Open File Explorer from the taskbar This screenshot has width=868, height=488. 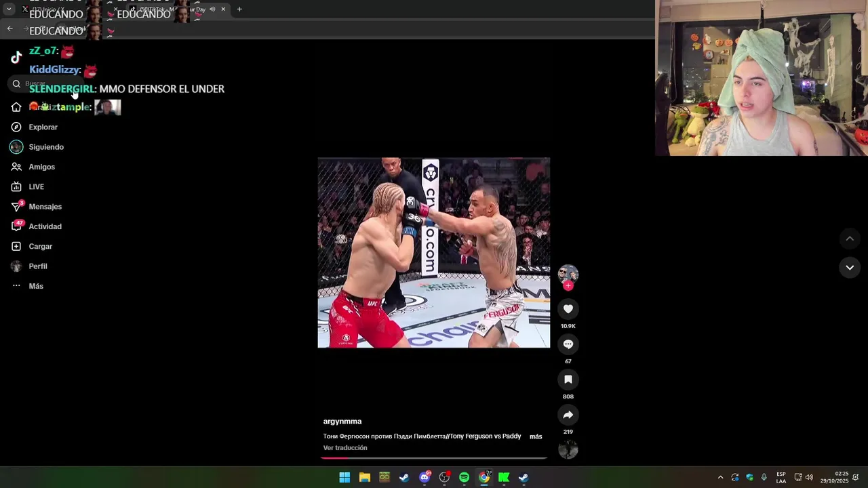click(365, 477)
